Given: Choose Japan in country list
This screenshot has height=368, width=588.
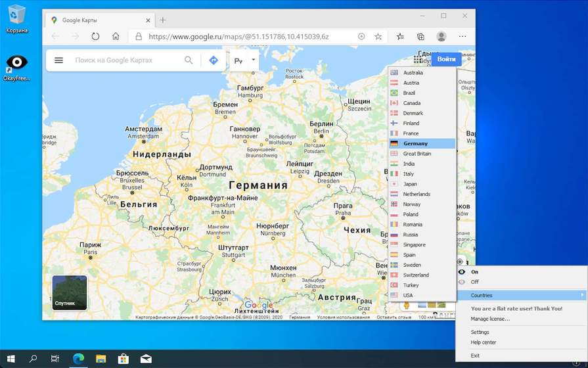Looking at the screenshot, I should [x=422, y=184].
